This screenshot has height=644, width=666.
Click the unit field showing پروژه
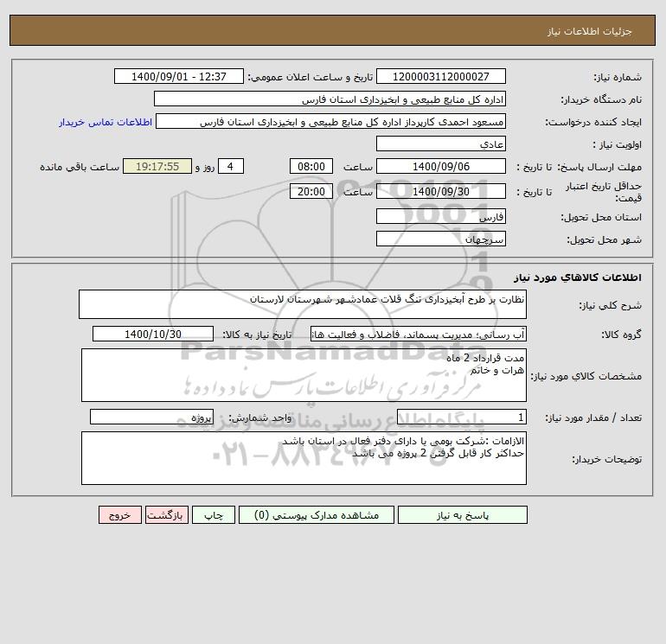151,417
